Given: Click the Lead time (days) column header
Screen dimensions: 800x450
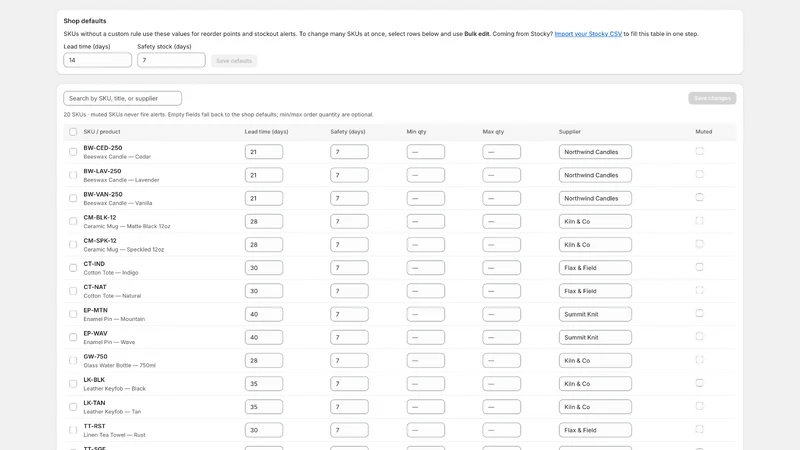Looking at the screenshot, I should tap(266, 132).
